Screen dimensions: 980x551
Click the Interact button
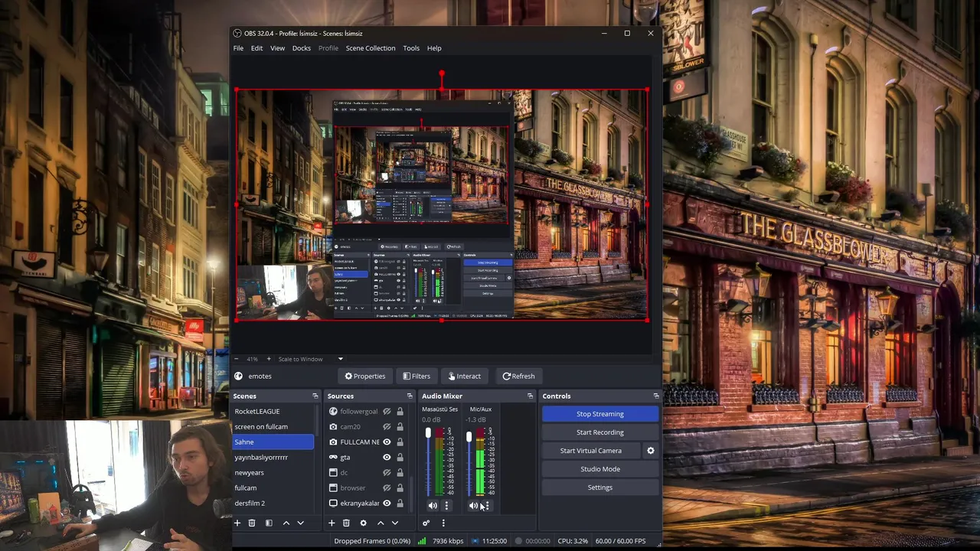[464, 376]
